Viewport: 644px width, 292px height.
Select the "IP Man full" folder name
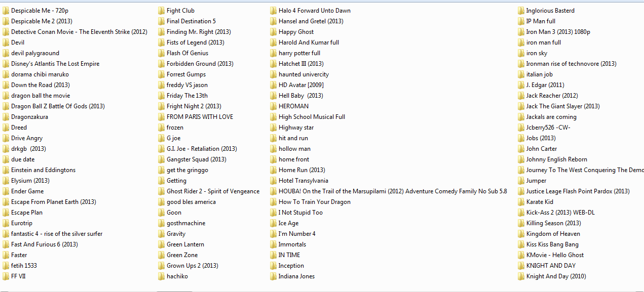coord(541,21)
